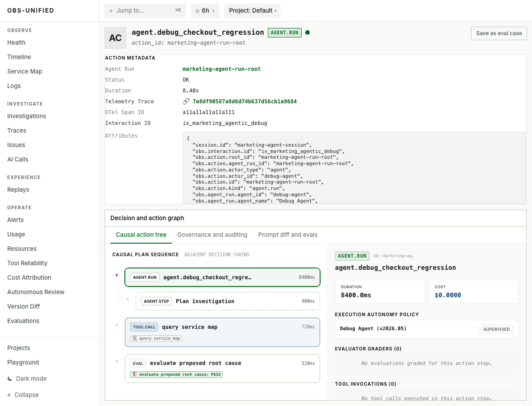Collapse the agent.debug_checkout_regre tree node arrow
This screenshot has height=406, width=532.
(117, 275)
